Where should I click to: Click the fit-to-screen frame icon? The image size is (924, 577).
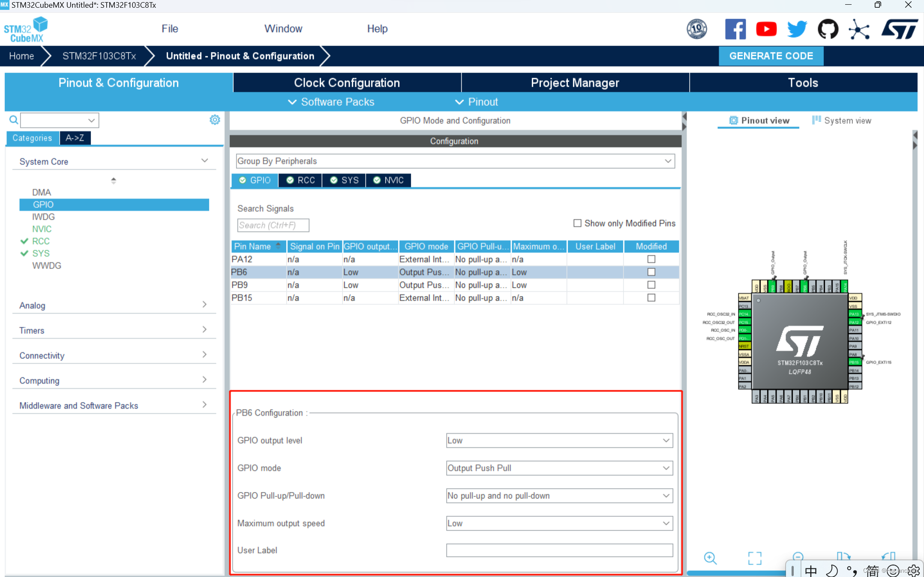(x=754, y=558)
